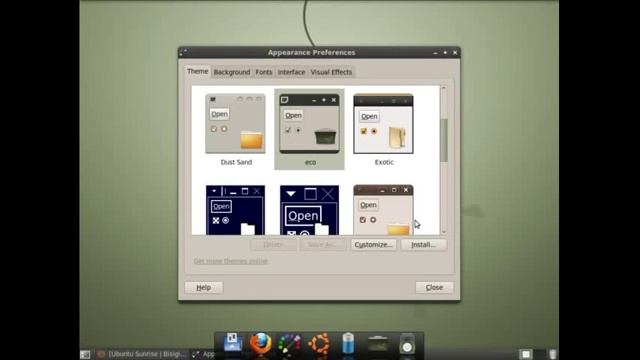Click the battery icon in the dock
The width and height of the screenshot is (640, 360).
pyautogui.click(x=348, y=343)
